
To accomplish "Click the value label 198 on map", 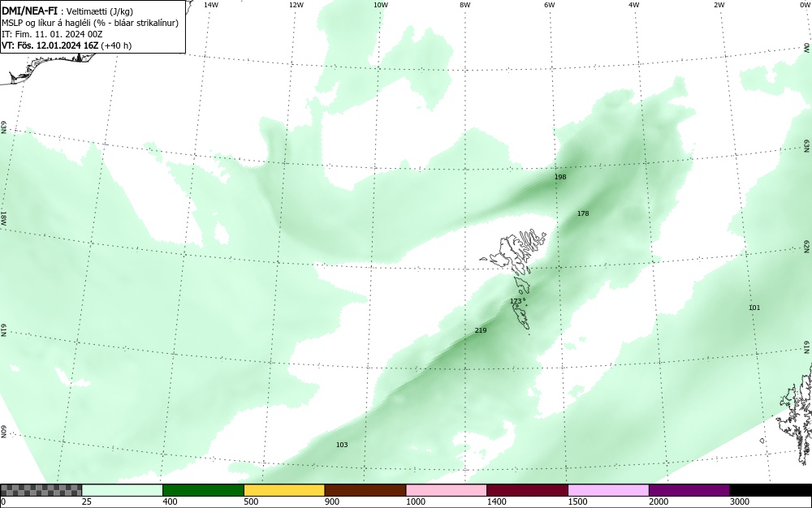I will pos(560,177).
